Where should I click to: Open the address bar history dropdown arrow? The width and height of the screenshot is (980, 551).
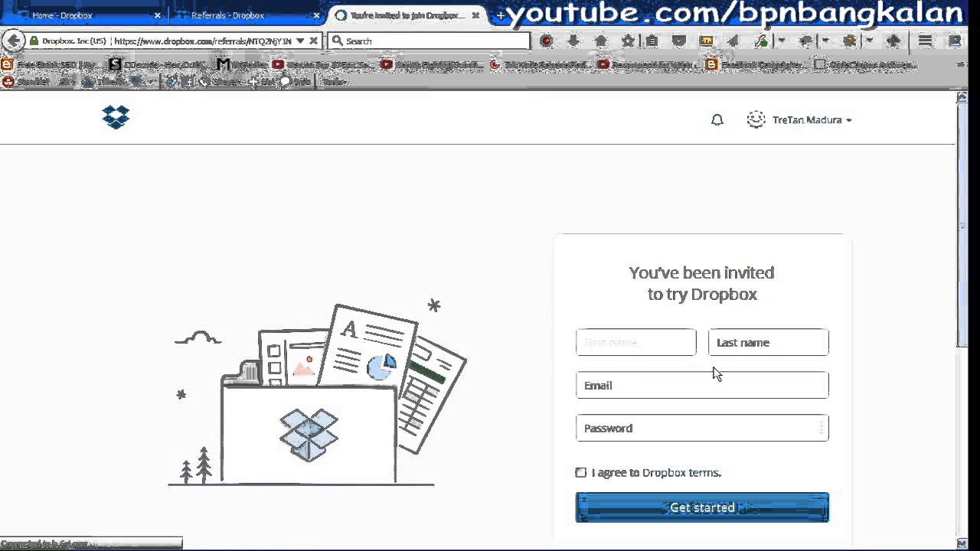[300, 41]
